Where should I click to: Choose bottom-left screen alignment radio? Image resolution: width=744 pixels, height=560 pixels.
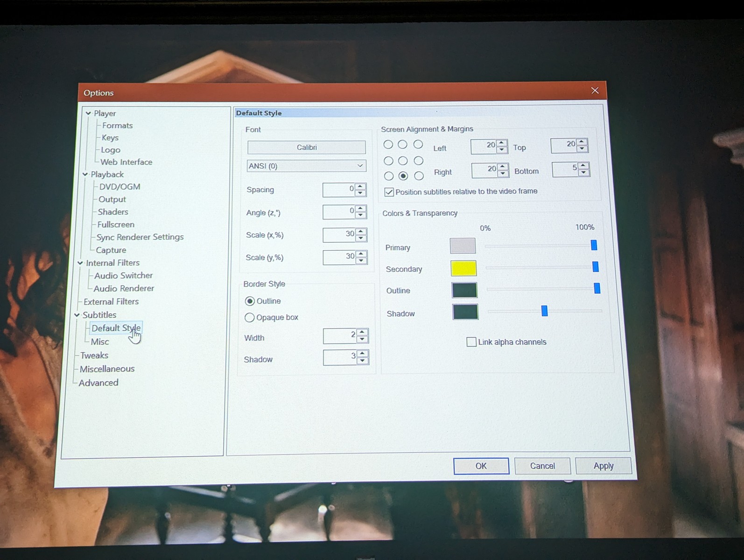pyautogui.click(x=389, y=176)
